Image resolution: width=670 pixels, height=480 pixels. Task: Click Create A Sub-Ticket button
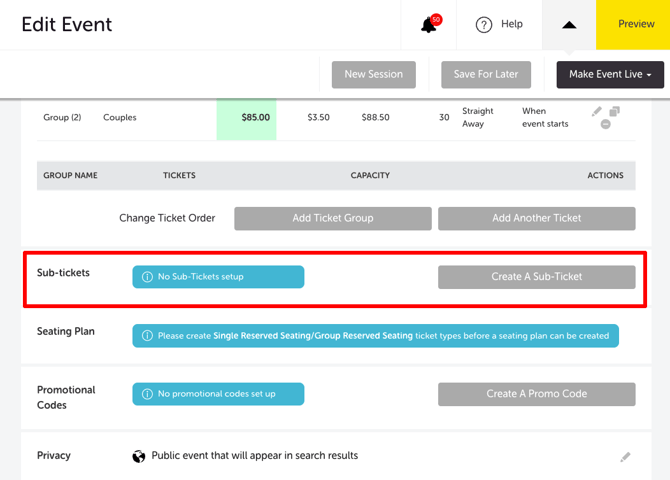pos(537,277)
